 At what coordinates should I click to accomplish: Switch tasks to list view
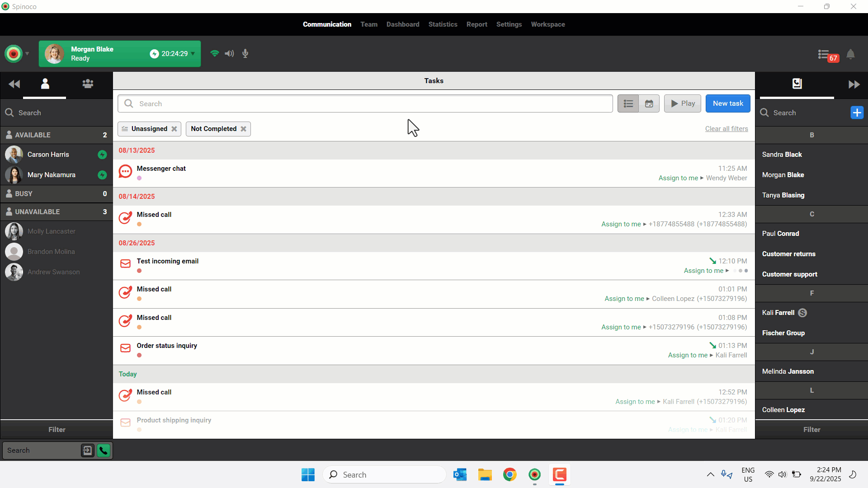(628, 103)
